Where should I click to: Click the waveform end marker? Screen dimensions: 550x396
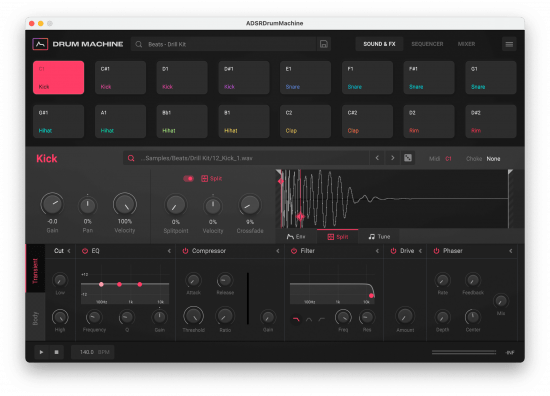[510, 172]
